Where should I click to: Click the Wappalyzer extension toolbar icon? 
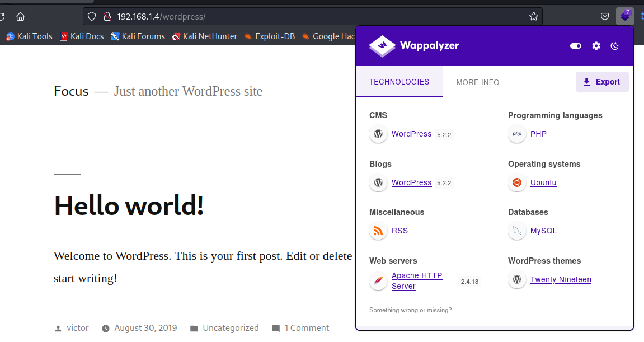[624, 16]
